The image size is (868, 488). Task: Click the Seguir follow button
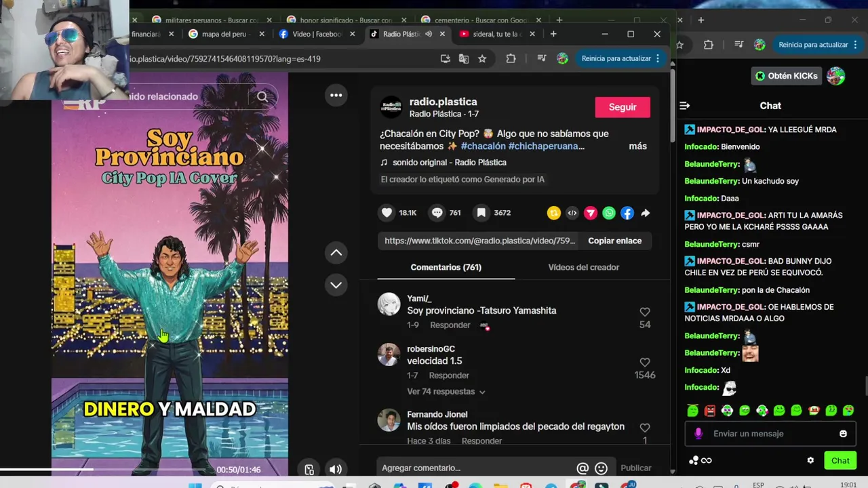click(x=623, y=107)
